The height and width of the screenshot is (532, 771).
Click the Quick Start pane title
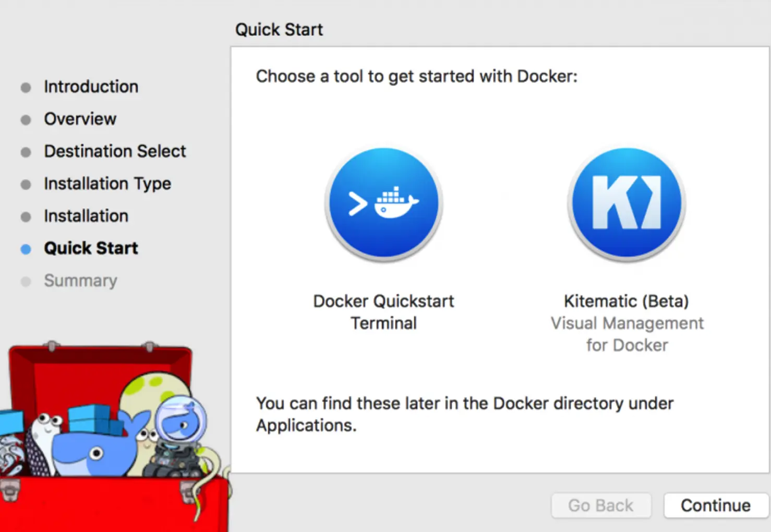pyautogui.click(x=279, y=30)
